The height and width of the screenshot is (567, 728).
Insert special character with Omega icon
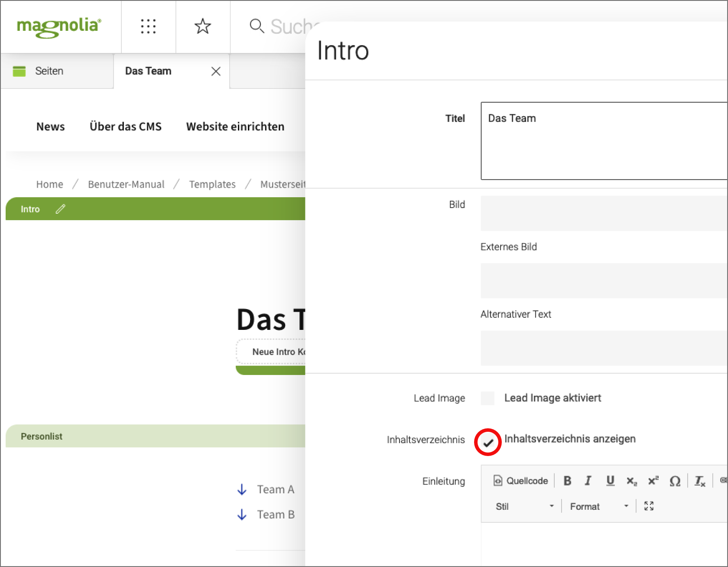click(x=675, y=481)
